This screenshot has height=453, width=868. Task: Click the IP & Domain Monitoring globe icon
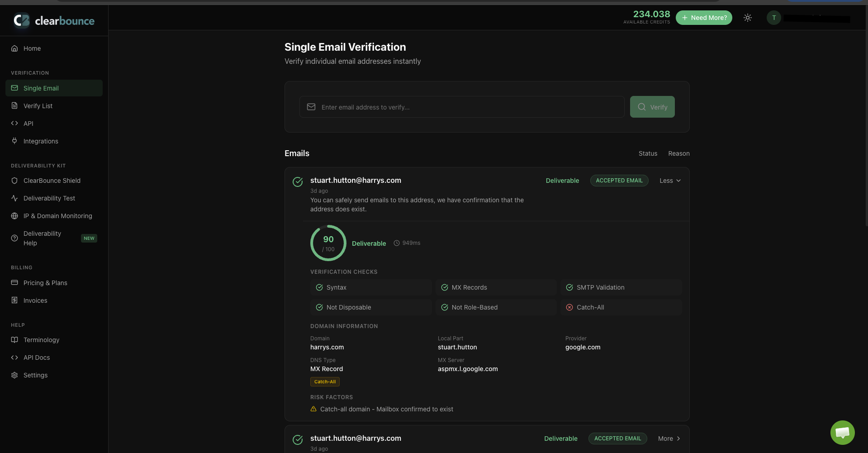pos(14,216)
